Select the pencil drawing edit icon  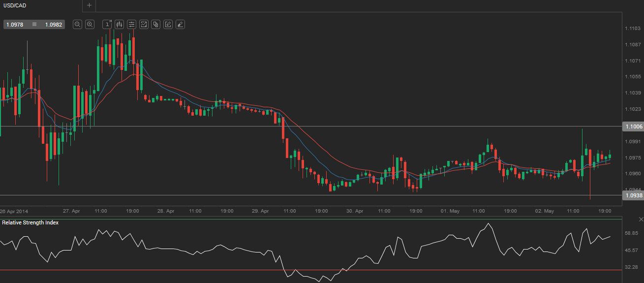tap(168, 24)
